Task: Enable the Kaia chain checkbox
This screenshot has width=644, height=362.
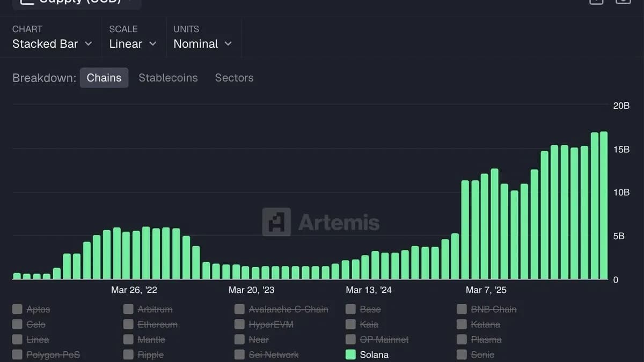Action: coord(350,324)
